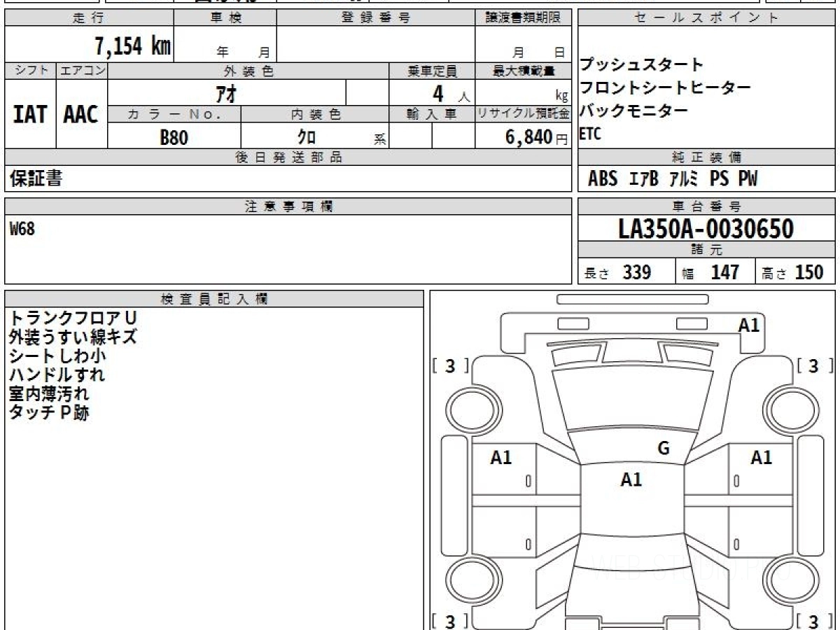Viewport: 840px width, 630px height.
Task: Click the 最大積載量 header
Action: pyautogui.click(x=524, y=71)
